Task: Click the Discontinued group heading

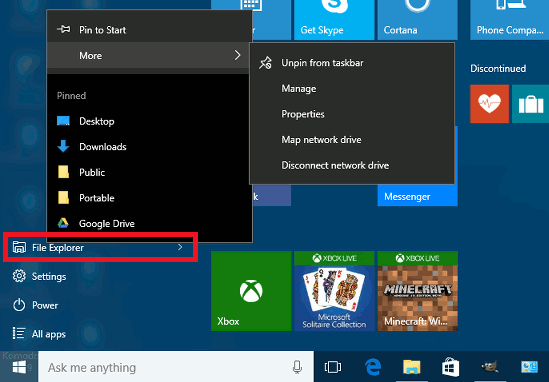Action: [498, 68]
